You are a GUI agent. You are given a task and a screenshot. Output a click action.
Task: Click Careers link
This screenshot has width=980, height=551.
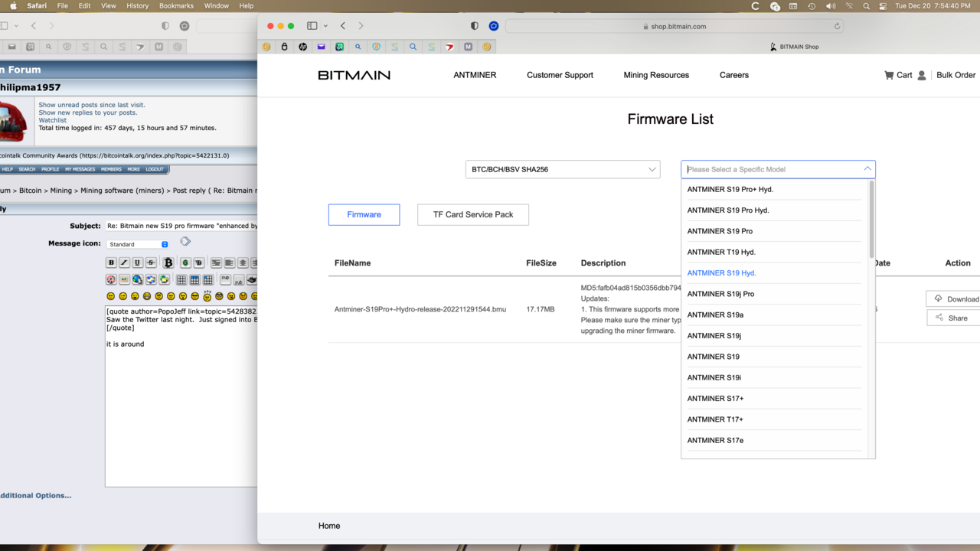[x=734, y=75]
